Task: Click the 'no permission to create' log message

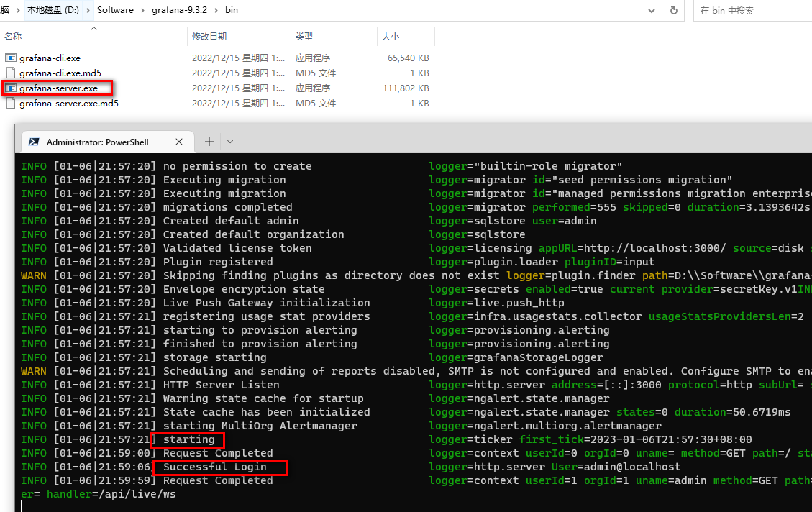Action: coord(237,166)
